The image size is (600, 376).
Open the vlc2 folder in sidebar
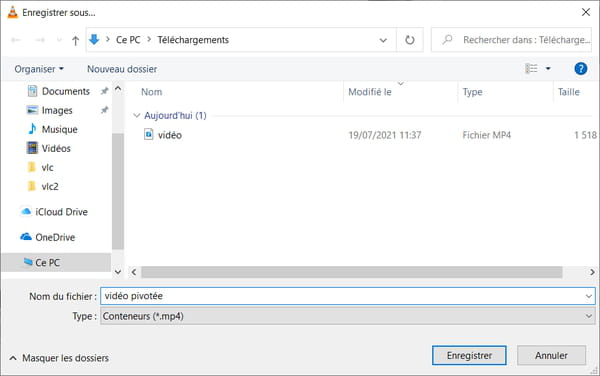tap(50, 187)
